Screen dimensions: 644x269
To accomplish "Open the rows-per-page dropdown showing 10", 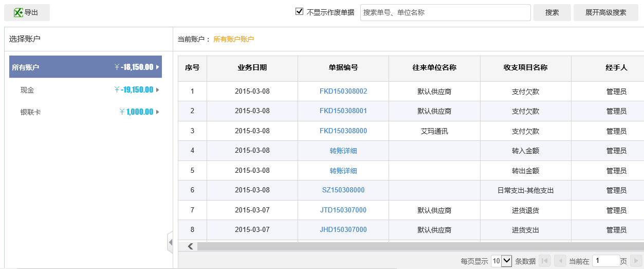I will [501, 261].
